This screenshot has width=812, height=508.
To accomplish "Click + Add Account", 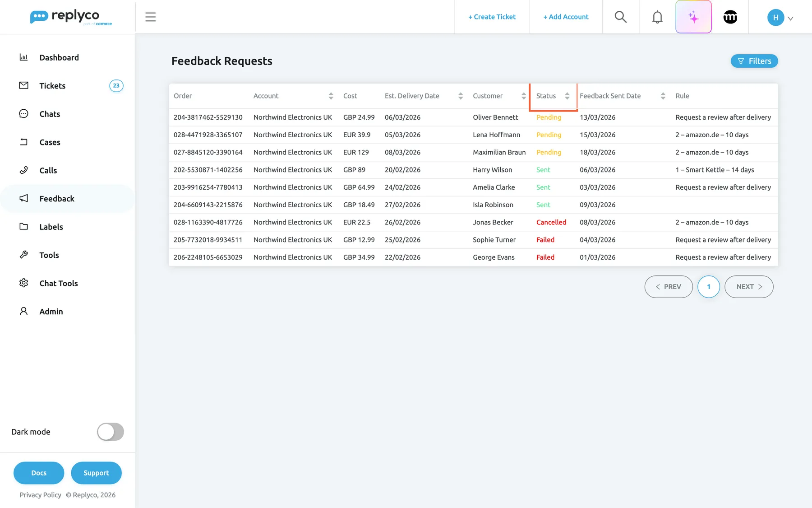I will [566, 17].
